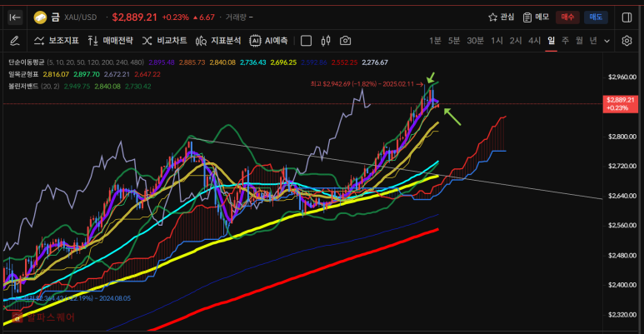Open the AI예측 prediction tool
This screenshot has width=644, height=334.
pos(268,41)
